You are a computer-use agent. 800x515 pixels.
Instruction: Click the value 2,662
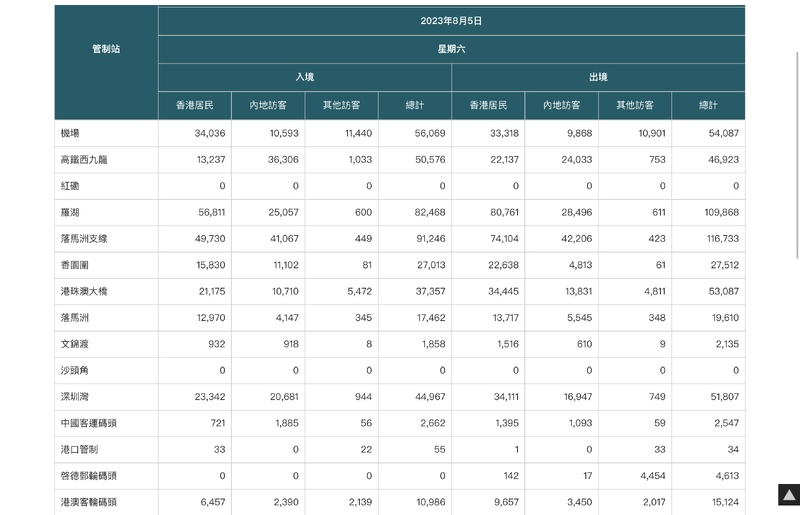pyautogui.click(x=433, y=423)
